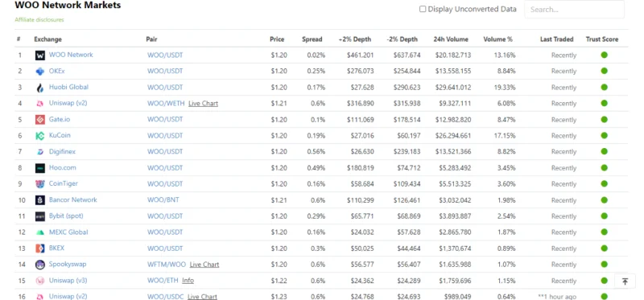Open the Huobi Global exchange link
The image size is (644, 300).
click(68, 87)
